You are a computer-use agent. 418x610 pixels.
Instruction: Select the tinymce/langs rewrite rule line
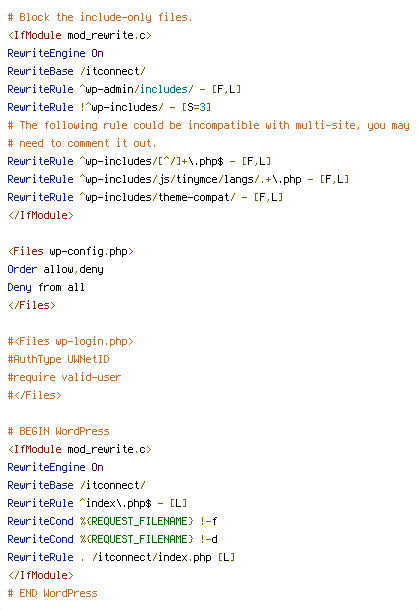(178, 179)
